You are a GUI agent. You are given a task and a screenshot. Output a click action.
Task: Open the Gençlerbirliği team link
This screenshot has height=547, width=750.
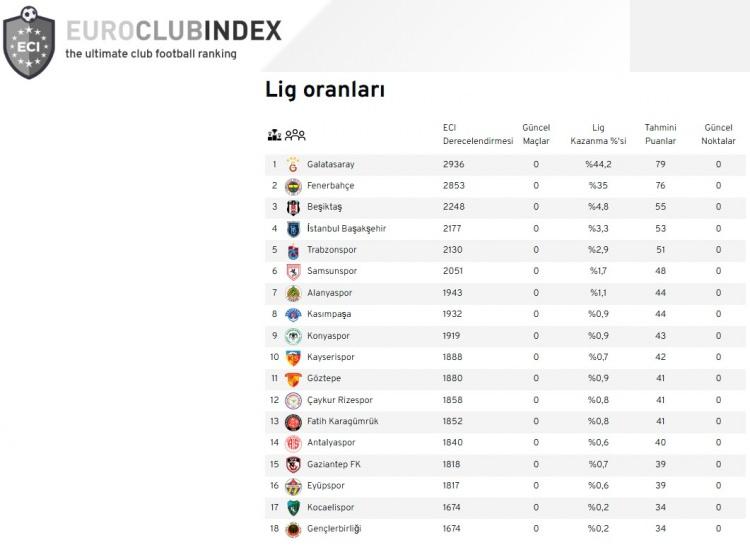pyautogui.click(x=334, y=528)
